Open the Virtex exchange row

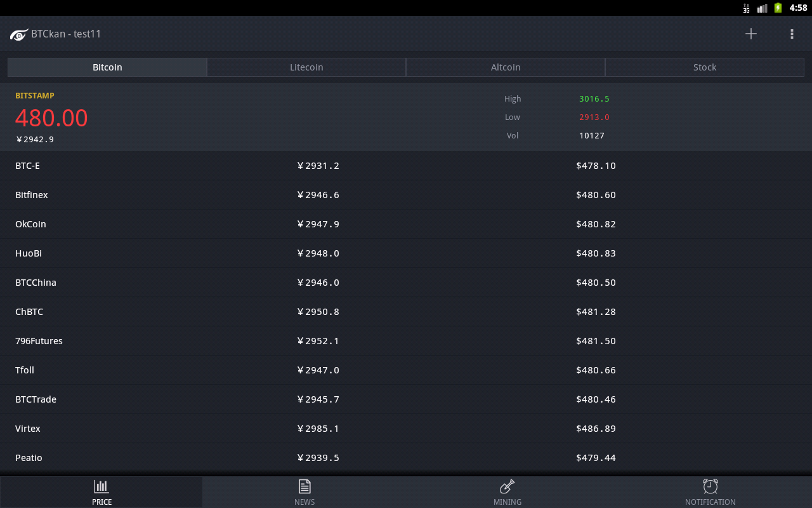(406, 429)
